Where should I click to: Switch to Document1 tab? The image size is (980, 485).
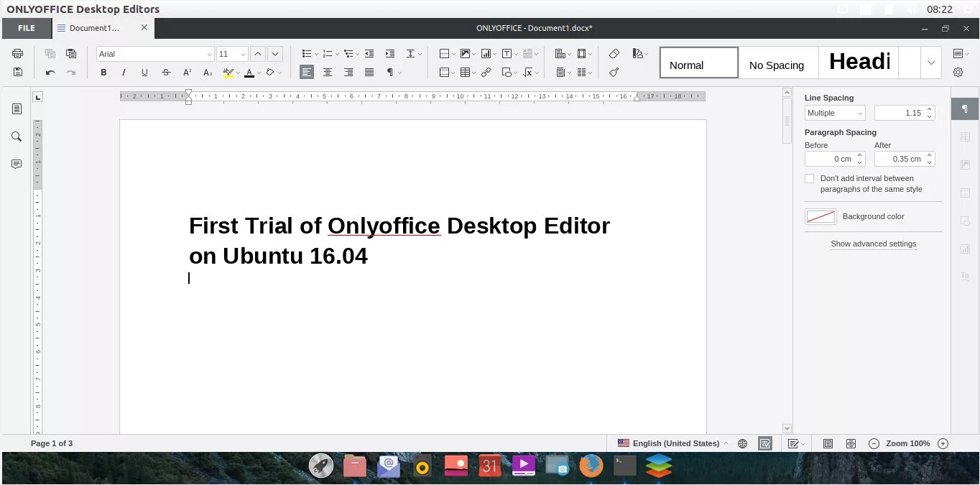point(94,28)
